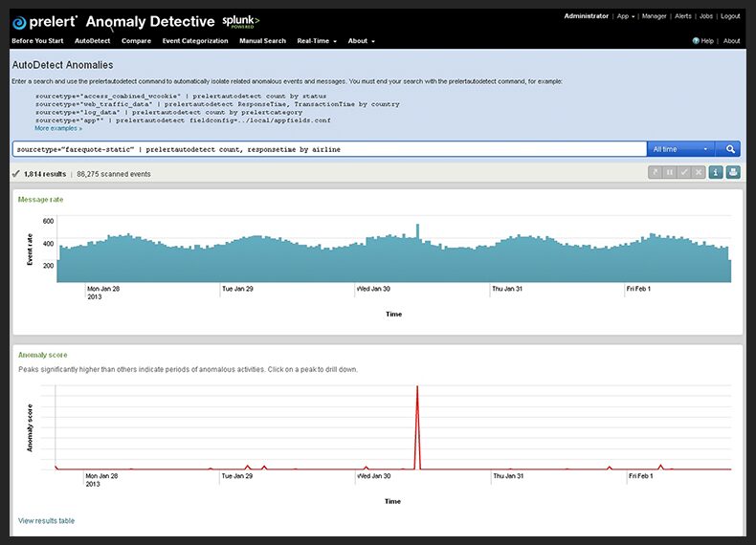The width and height of the screenshot is (756, 545).
Task: Click the Splunk powered logo
Action: (x=240, y=21)
